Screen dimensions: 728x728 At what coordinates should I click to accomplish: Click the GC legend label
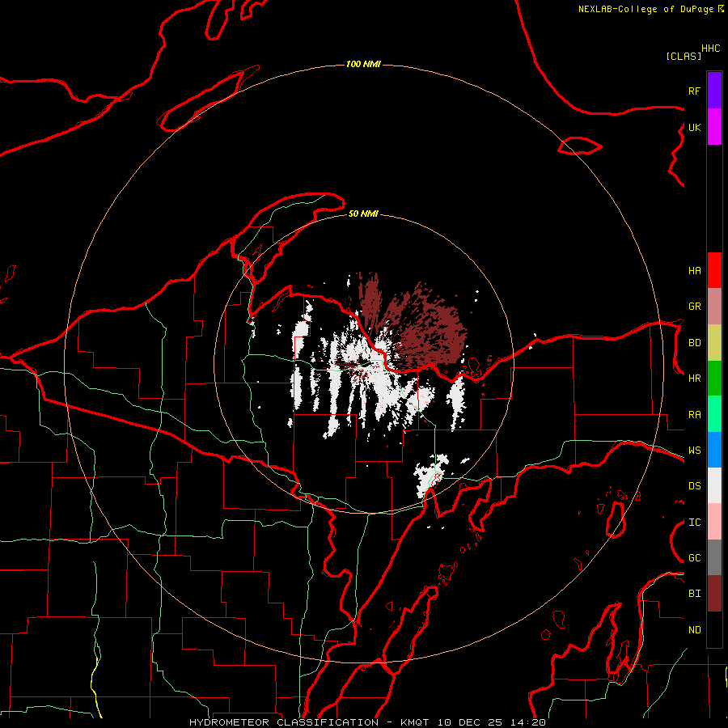pos(694,558)
